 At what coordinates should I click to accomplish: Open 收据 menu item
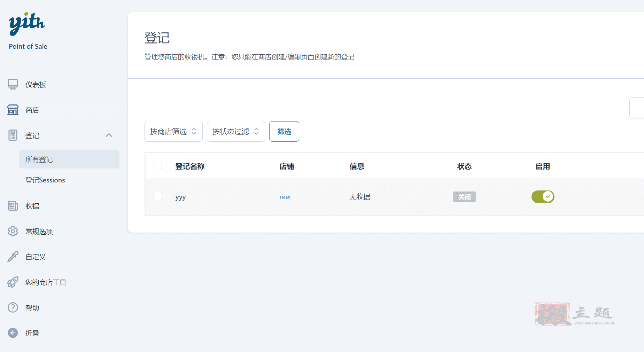click(x=32, y=206)
